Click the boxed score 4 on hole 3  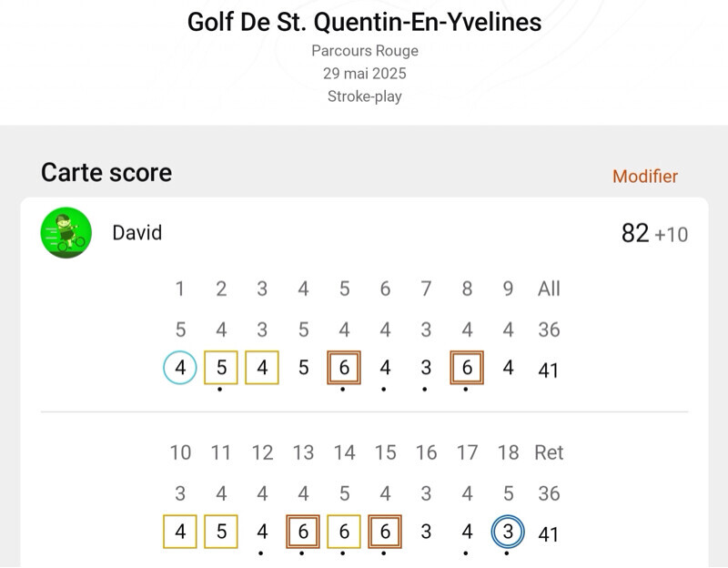click(x=262, y=369)
